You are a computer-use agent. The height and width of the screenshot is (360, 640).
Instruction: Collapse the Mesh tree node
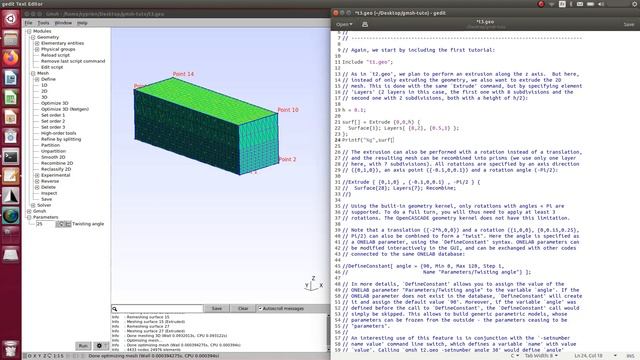click(33, 73)
